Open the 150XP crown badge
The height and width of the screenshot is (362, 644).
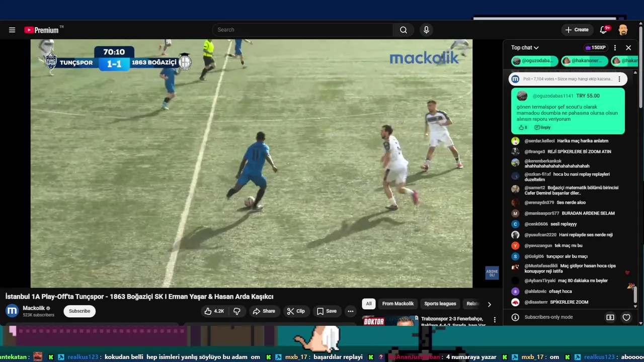pos(595,48)
